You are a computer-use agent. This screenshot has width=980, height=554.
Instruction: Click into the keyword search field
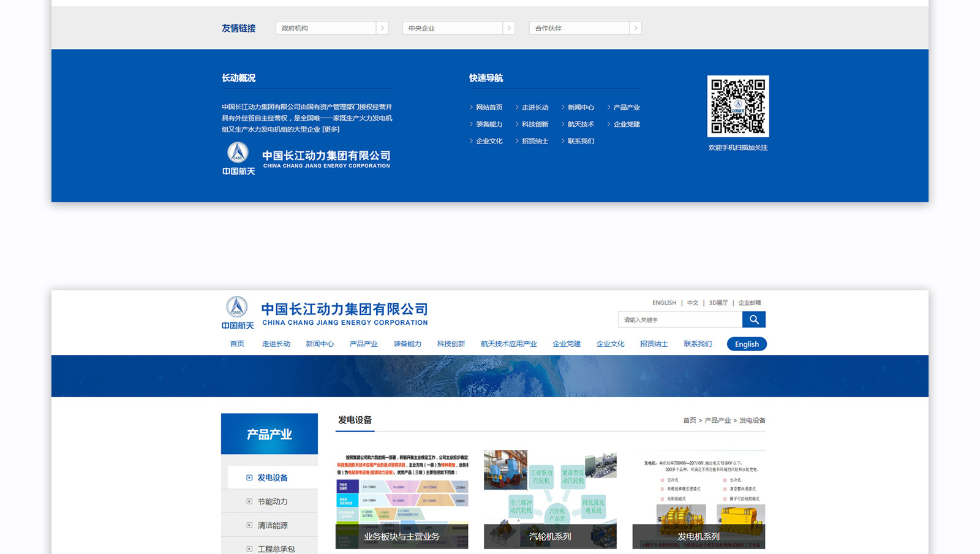[x=680, y=319]
